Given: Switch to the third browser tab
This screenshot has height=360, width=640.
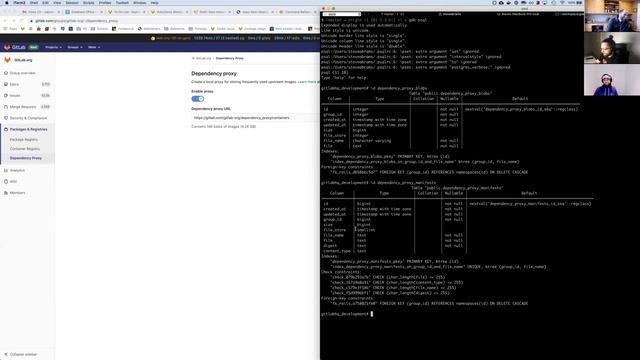Looking at the screenshot, I should click(127, 12).
